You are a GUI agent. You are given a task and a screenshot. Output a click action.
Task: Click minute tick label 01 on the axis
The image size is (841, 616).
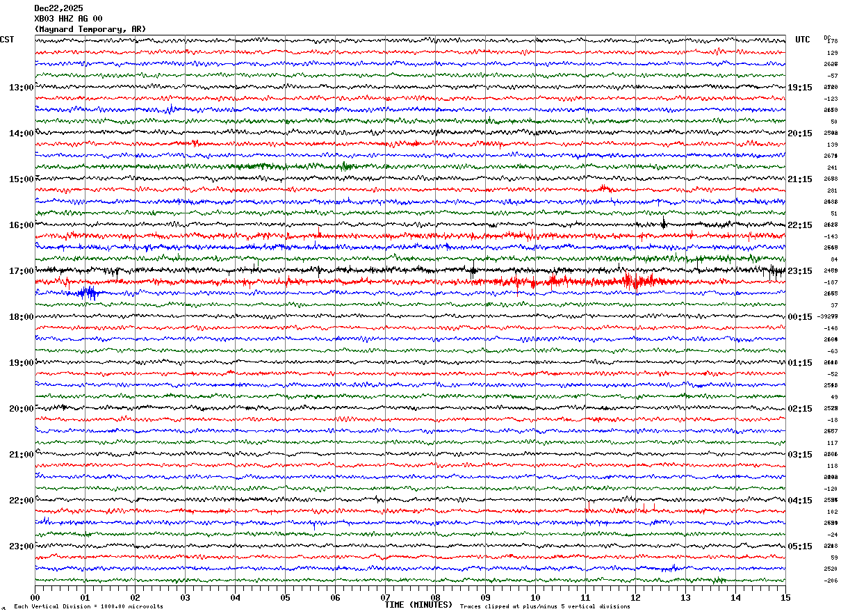tap(85, 597)
